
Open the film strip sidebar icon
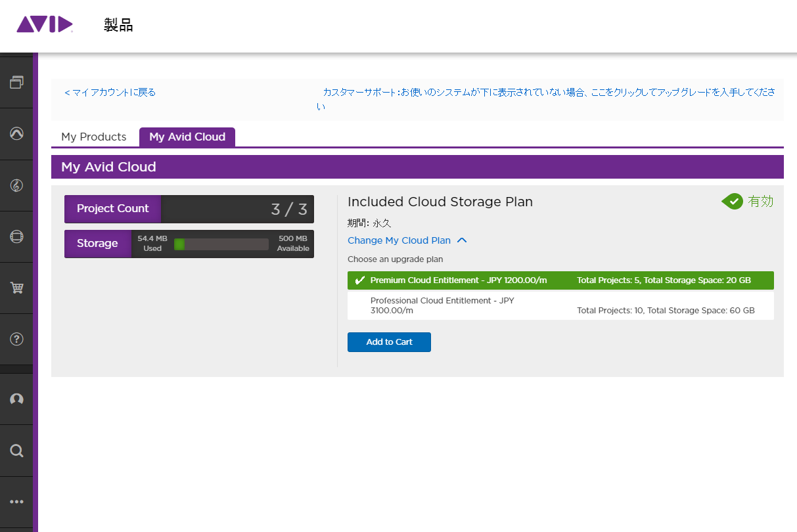17,236
